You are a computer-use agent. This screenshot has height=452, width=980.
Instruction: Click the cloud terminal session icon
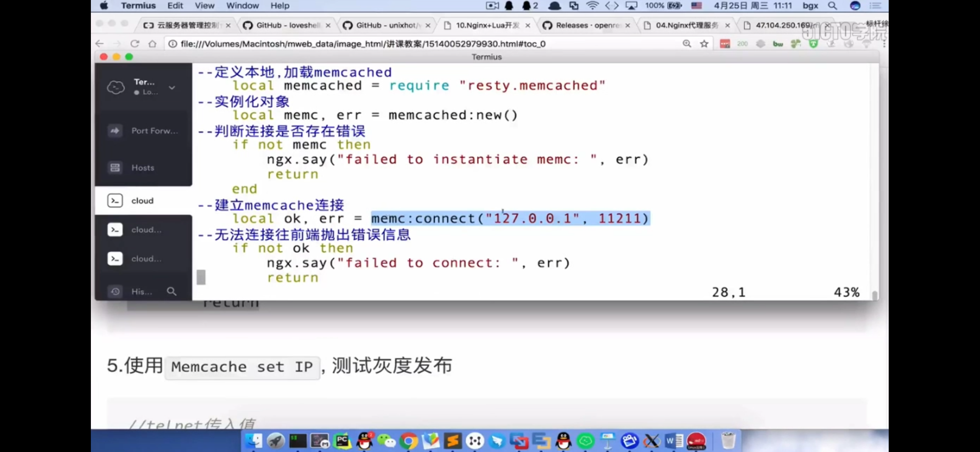114,200
